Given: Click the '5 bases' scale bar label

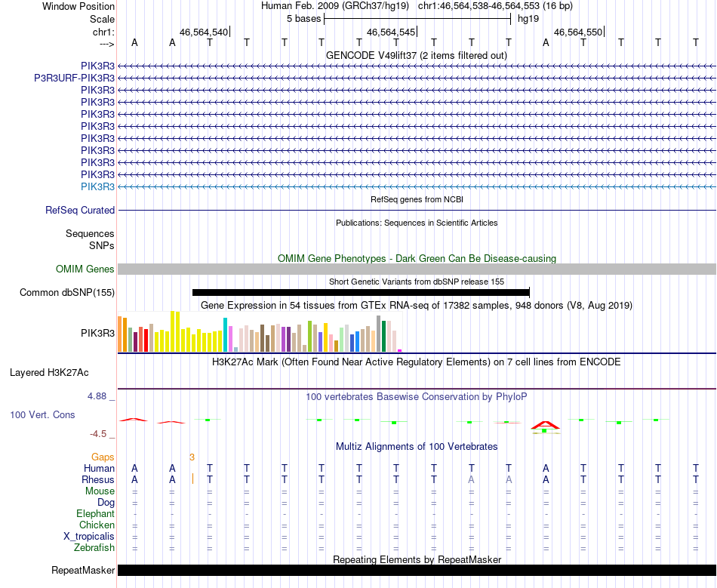Looking at the screenshot, I should tap(303, 19).
